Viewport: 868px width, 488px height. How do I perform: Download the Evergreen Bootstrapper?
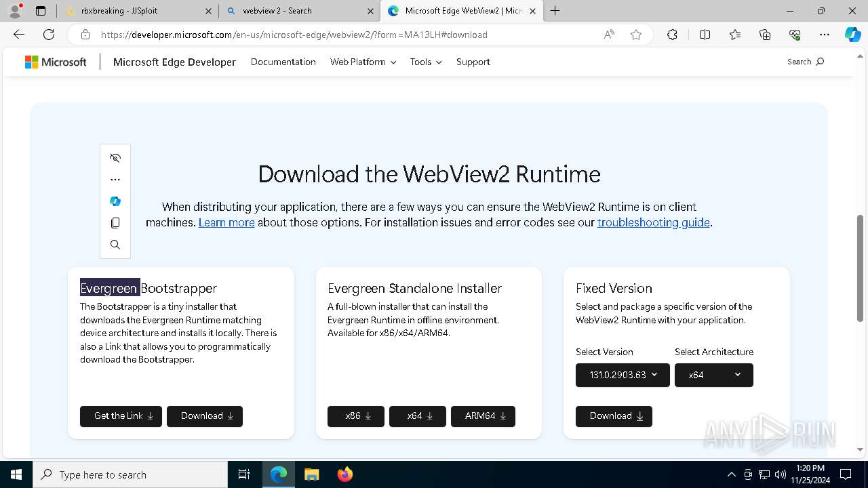[x=205, y=416]
